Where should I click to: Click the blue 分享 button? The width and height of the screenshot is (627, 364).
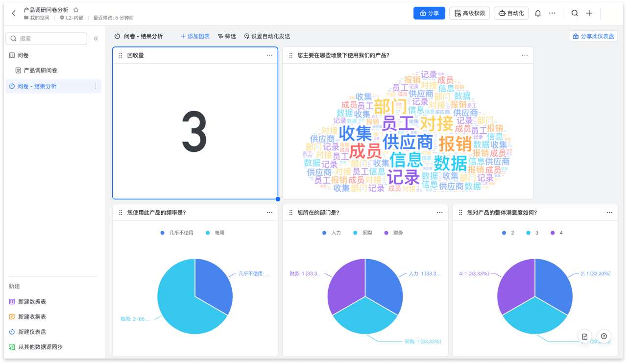pos(429,13)
